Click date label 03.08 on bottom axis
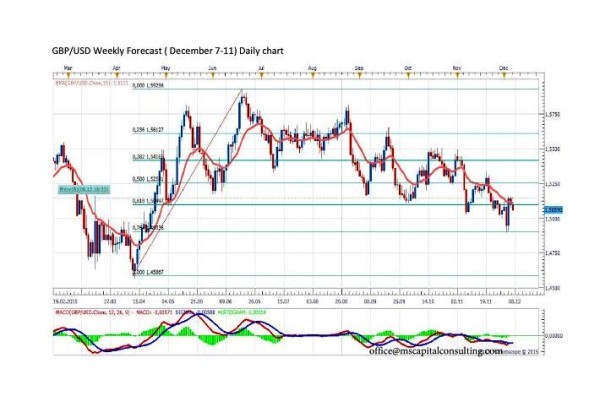Image resolution: width=600 pixels, height=396 pixels. pyautogui.click(x=312, y=302)
